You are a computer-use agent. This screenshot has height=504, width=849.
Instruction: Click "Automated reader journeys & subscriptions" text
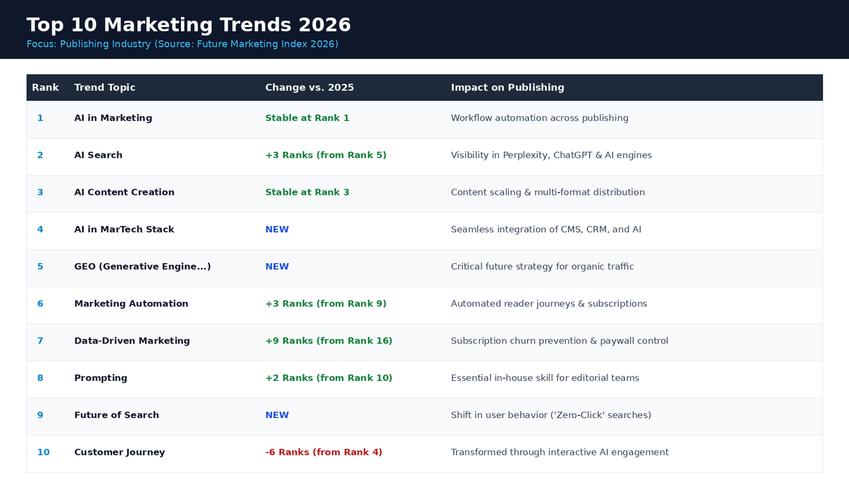pos(549,304)
